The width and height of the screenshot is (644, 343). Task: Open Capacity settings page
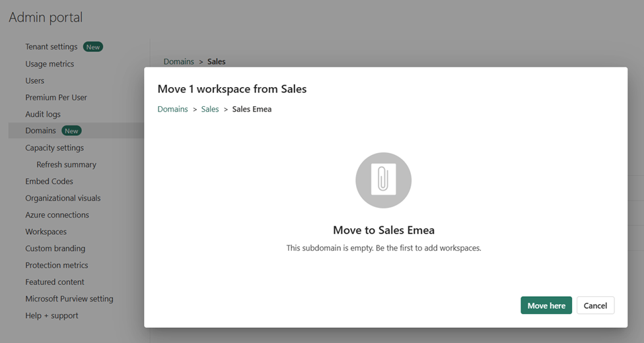[x=54, y=148]
